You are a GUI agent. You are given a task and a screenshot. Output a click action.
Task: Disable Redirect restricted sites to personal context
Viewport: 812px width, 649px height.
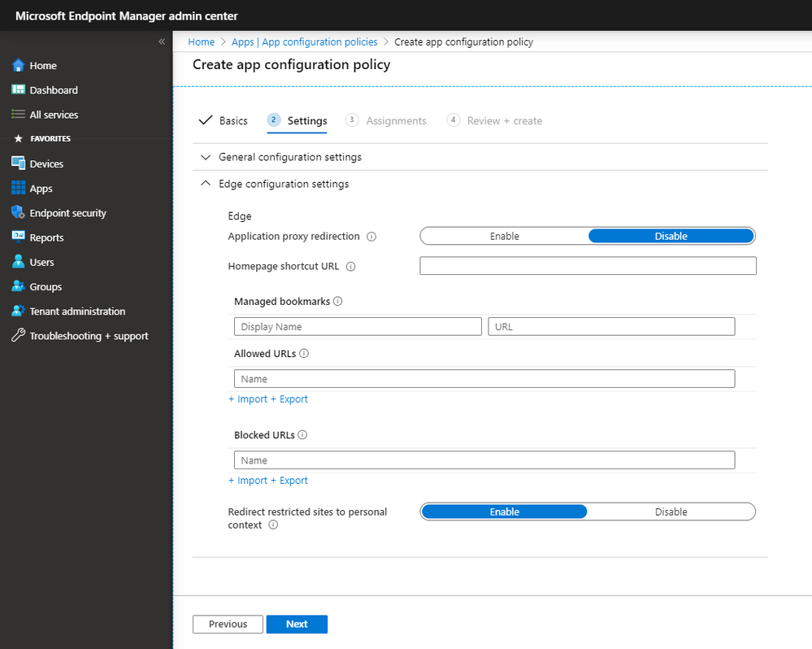click(x=671, y=512)
